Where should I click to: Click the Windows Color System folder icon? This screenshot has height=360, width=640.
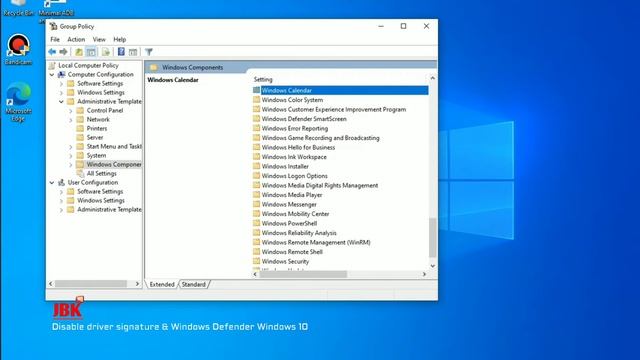tap(256, 100)
